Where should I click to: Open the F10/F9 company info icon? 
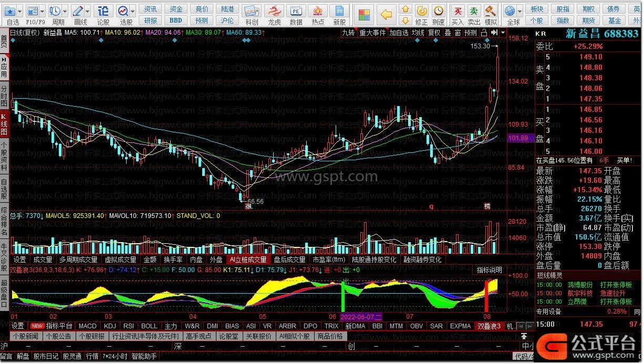click(32, 11)
